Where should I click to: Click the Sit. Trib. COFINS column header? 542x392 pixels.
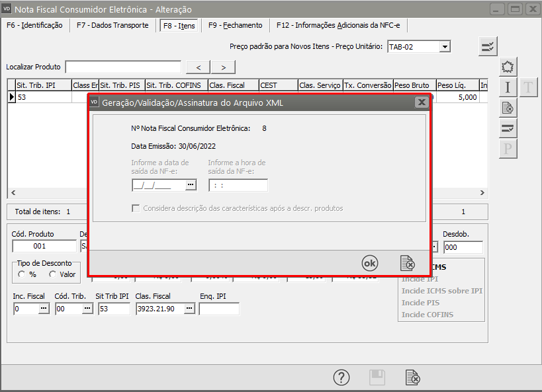pyautogui.click(x=177, y=85)
